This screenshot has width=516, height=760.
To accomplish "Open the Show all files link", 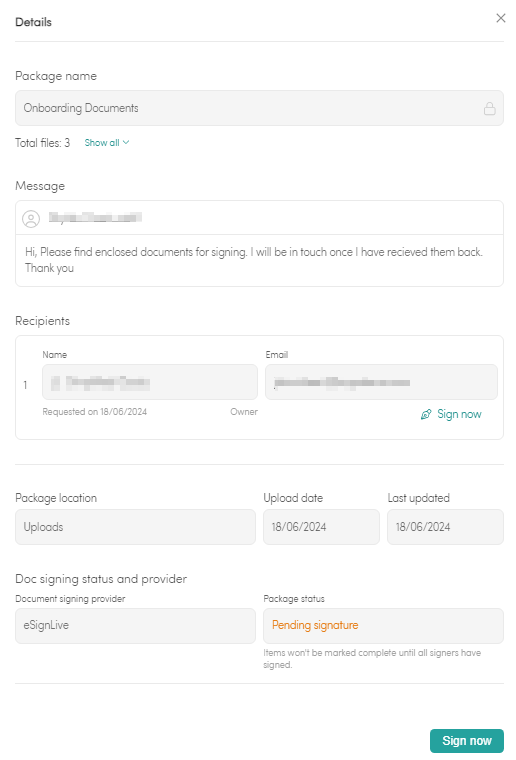I will coord(102,143).
